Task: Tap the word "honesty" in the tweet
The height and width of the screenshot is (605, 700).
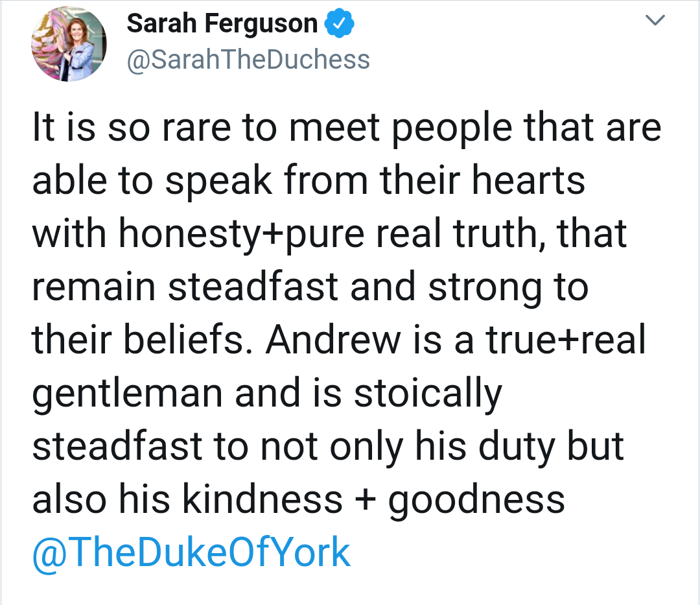Action: click(187, 234)
